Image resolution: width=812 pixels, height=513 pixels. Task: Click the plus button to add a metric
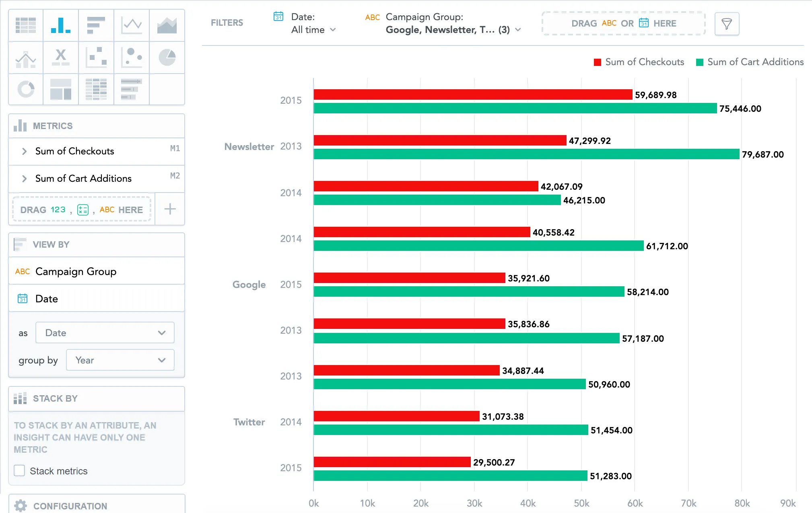169,209
